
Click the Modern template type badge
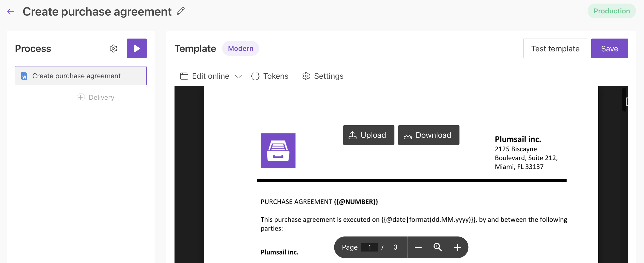pyautogui.click(x=240, y=48)
